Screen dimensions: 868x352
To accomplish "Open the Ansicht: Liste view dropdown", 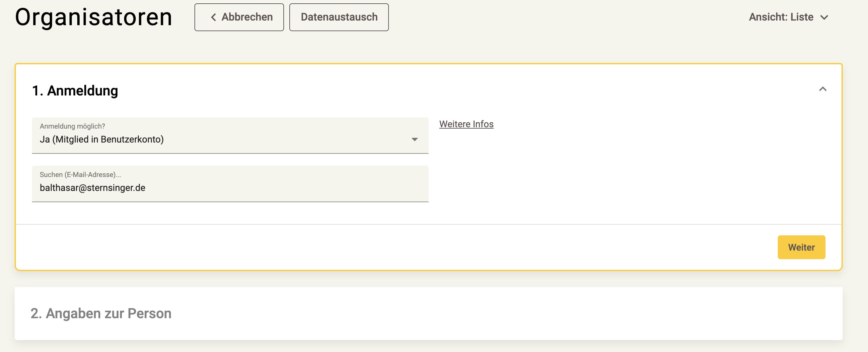I will tap(788, 17).
